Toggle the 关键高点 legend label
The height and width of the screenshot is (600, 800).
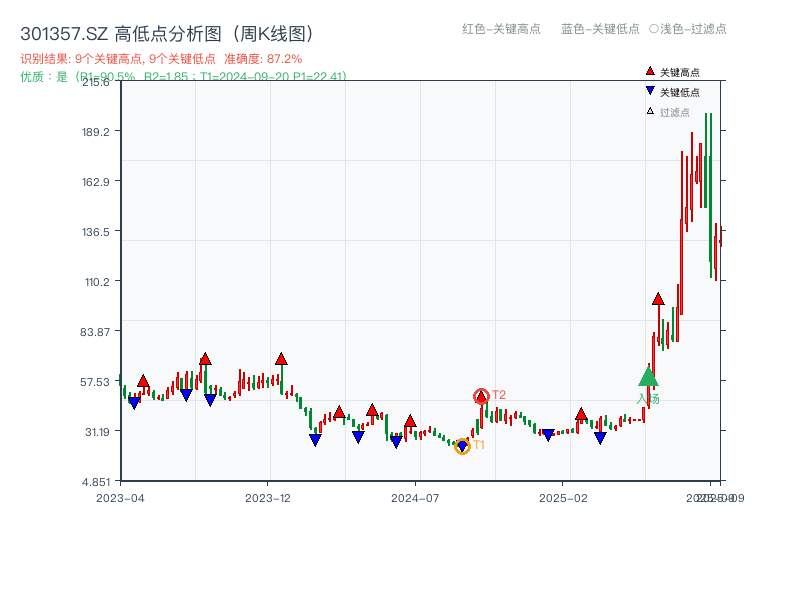pos(680,72)
